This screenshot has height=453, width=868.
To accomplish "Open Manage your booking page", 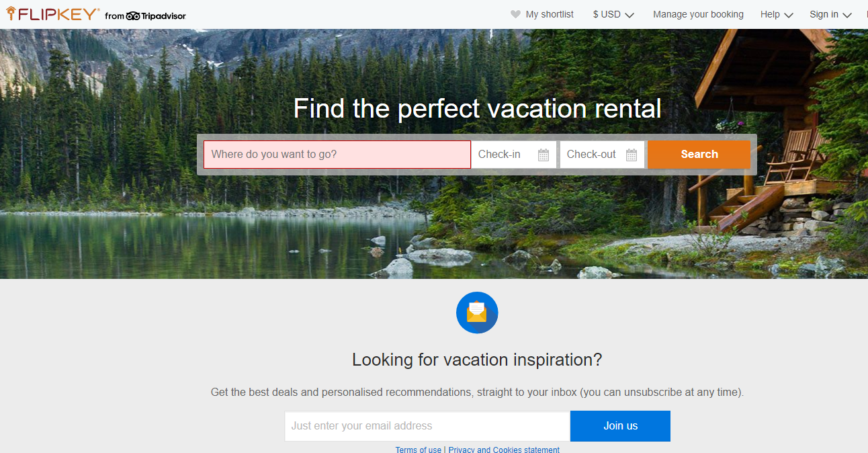I will click(698, 14).
